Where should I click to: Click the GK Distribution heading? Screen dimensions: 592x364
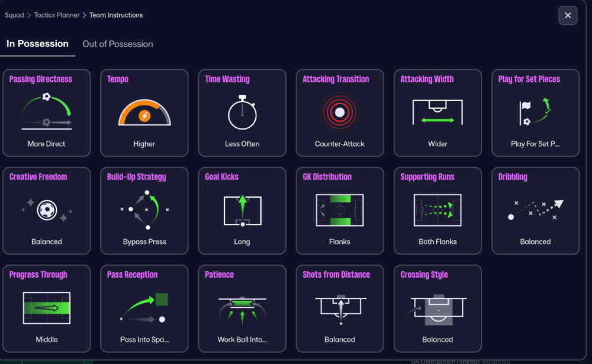coord(327,177)
